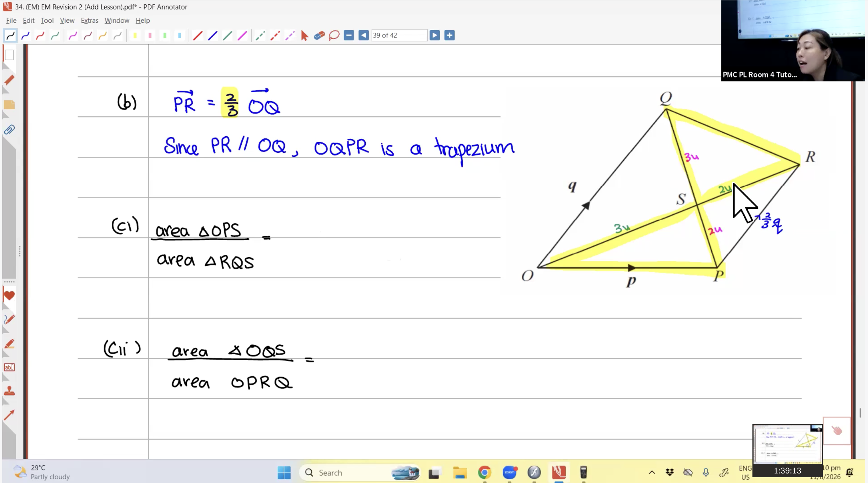868x483 pixels.
Task: Click the page number field '39 of 42'
Action: click(x=399, y=35)
